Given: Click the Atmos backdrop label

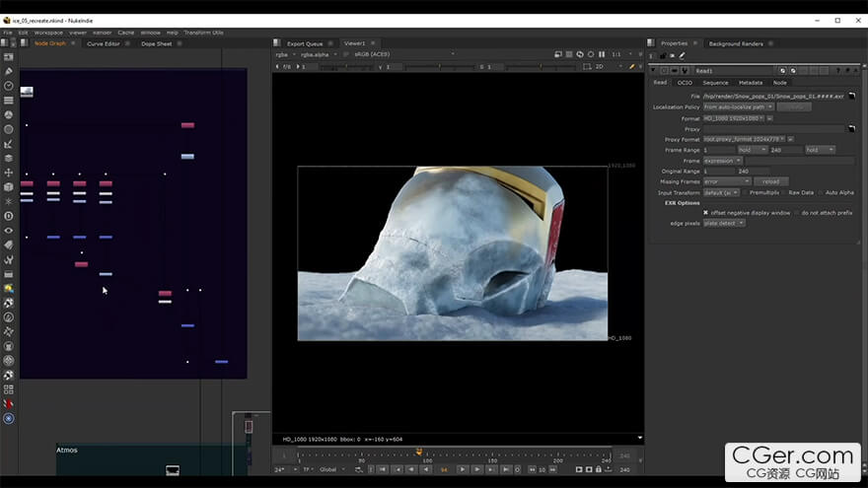Looking at the screenshot, I should pos(66,450).
